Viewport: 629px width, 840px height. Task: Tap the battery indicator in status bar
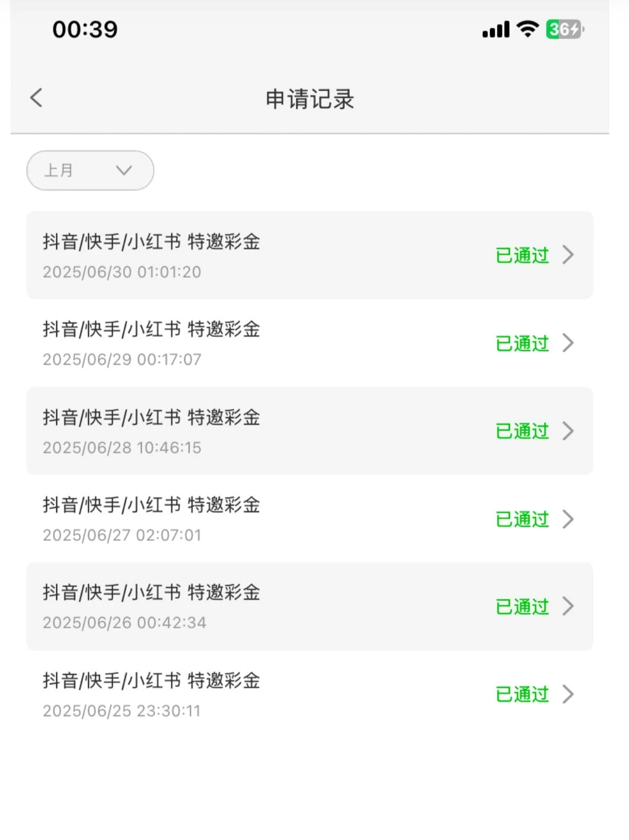click(x=564, y=29)
